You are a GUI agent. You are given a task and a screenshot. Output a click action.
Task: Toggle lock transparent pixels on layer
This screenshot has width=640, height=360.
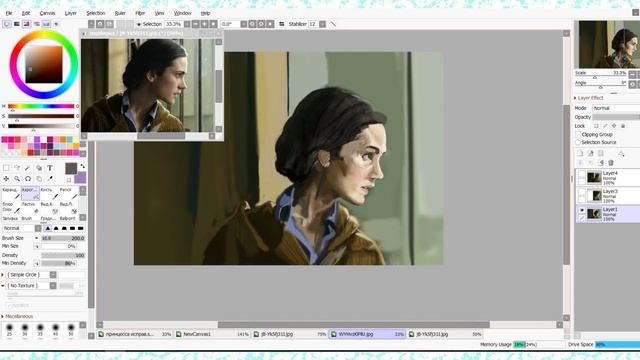[596, 126]
